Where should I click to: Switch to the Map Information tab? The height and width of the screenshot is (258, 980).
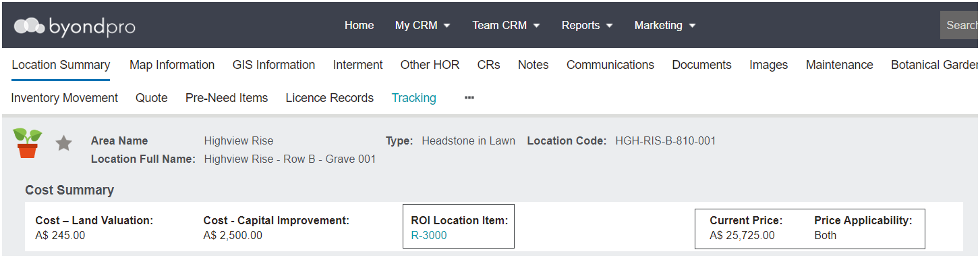pos(172,65)
